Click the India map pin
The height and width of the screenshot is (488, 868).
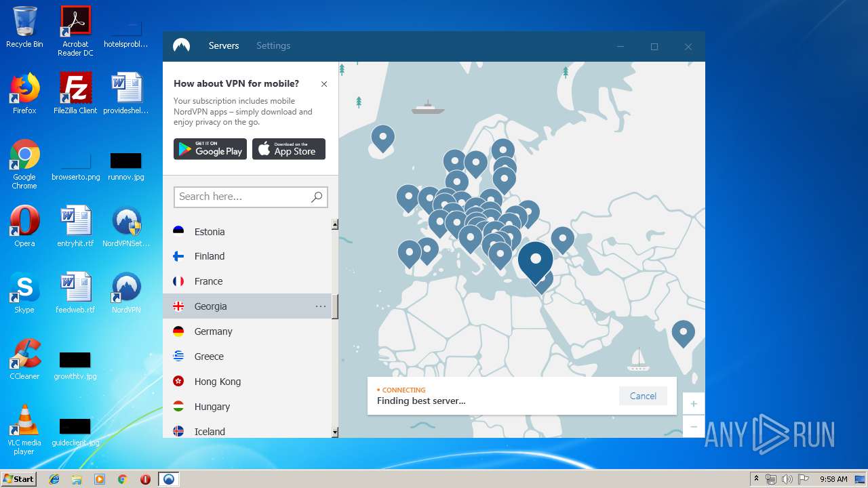click(683, 334)
